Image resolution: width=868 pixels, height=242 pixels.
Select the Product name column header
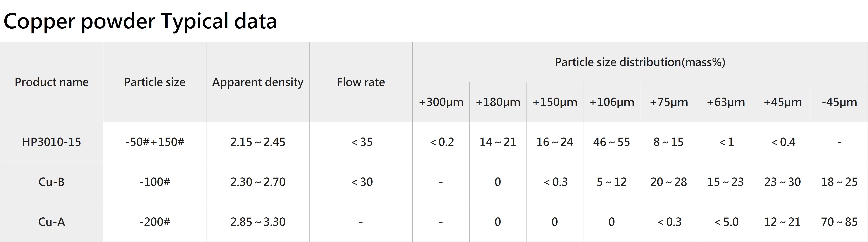(x=51, y=82)
